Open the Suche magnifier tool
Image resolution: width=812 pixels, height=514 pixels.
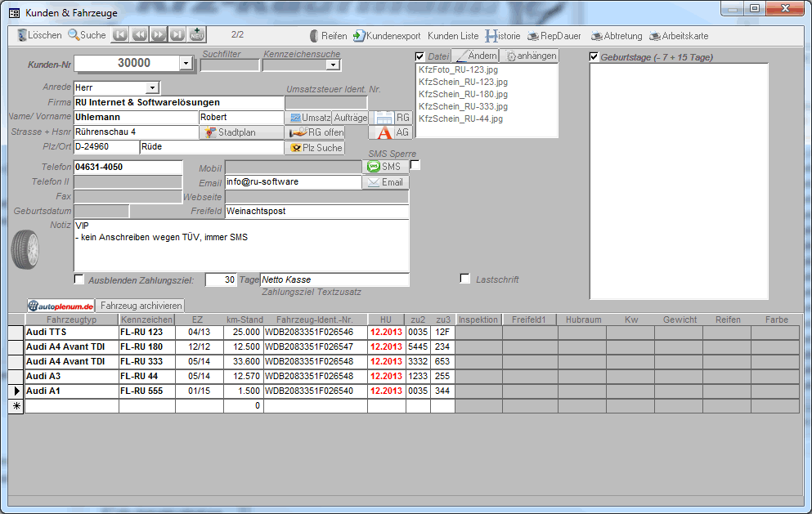[x=74, y=35]
